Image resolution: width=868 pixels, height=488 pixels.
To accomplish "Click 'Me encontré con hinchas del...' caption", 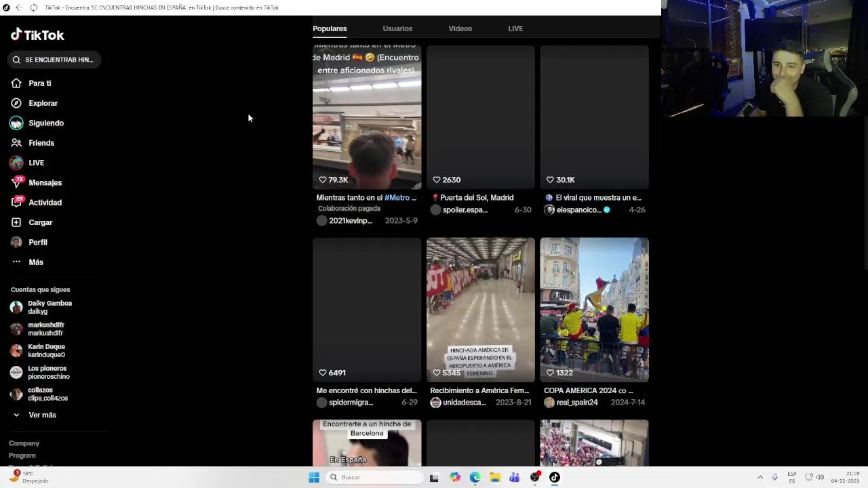I will (x=366, y=390).
